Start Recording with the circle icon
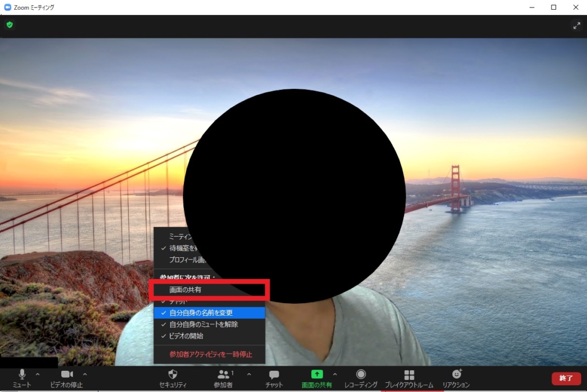Screen dimensions: 587x392 [x=361, y=374]
